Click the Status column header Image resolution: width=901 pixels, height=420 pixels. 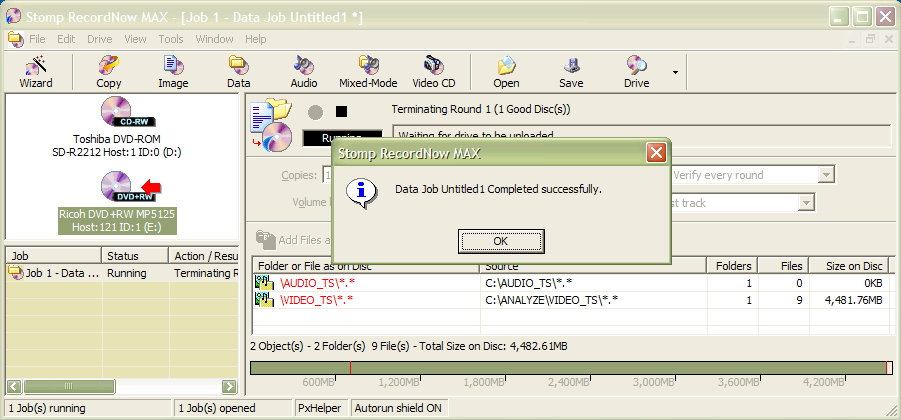click(x=134, y=256)
